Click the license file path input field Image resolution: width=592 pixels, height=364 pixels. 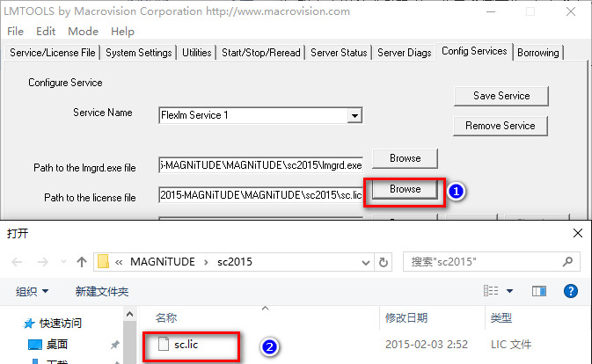[261, 195]
